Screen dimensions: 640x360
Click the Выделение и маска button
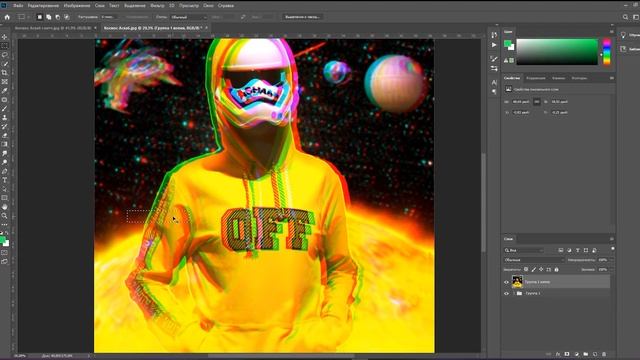coord(302,17)
